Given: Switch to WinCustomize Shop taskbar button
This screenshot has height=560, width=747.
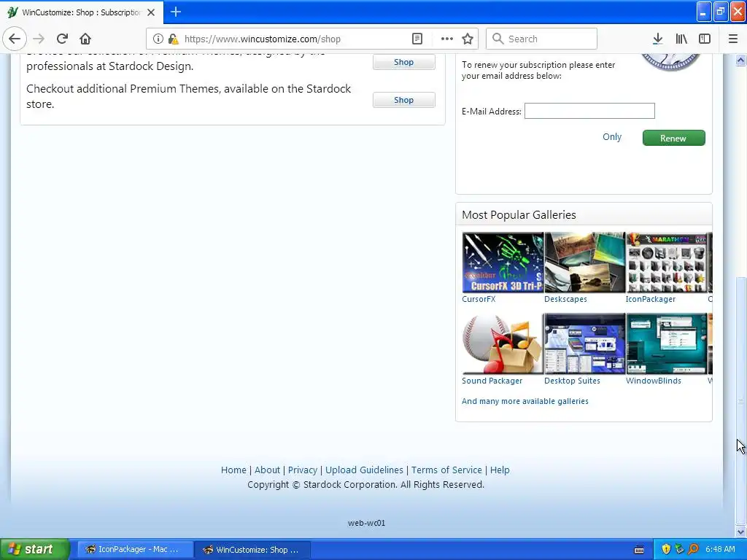Looking at the screenshot, I should pos(253,550).
